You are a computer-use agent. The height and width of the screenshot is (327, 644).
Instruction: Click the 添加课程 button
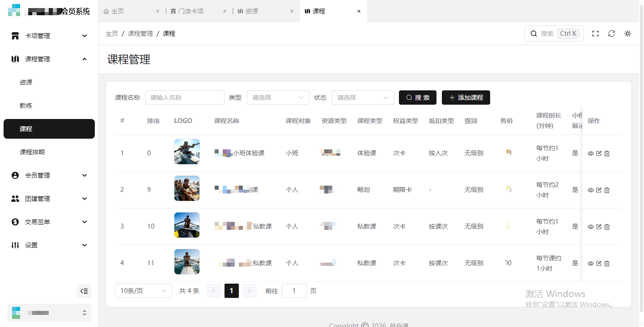466,98
